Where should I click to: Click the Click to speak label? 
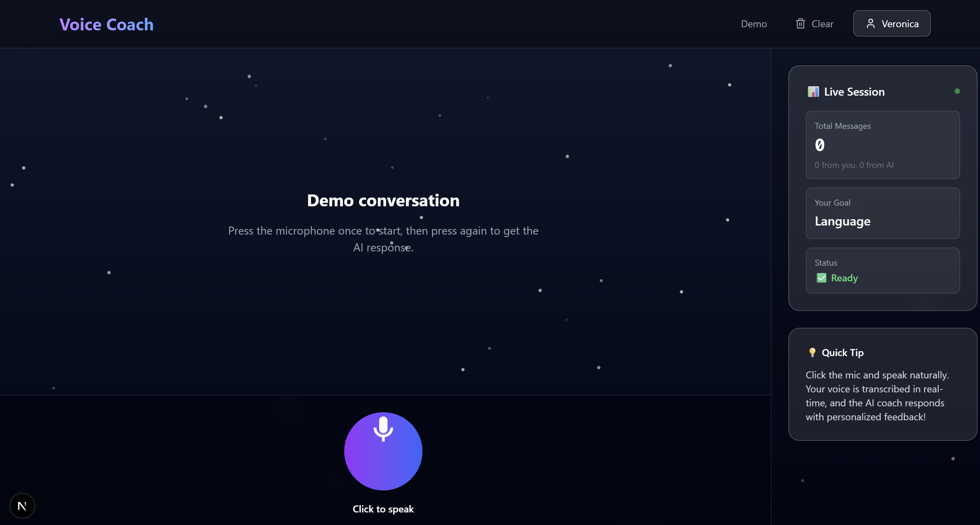(383, 509)
